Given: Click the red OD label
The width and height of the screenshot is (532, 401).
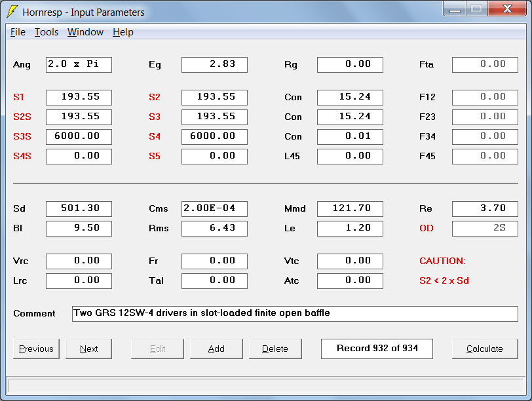Looking at the screenshot, I should tap(426, 228).
